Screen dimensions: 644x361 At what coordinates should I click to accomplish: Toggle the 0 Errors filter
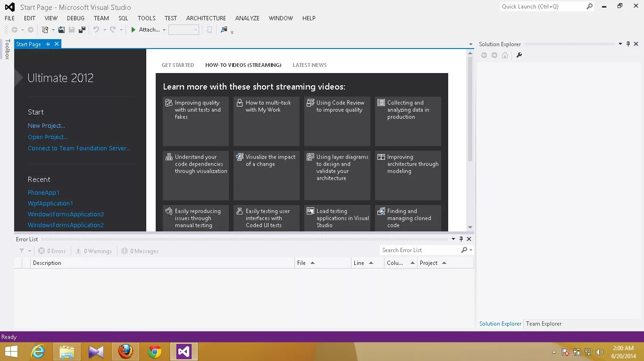52,251
